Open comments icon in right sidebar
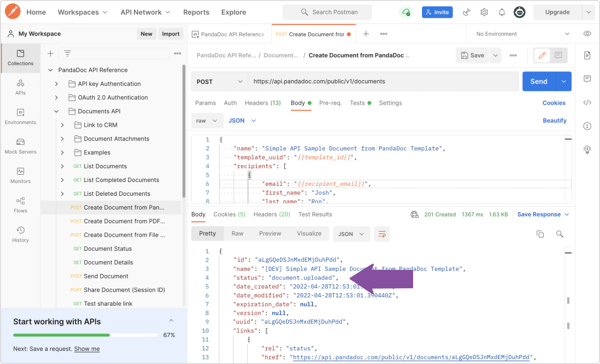The image size is (600, 364). point(587,79)
